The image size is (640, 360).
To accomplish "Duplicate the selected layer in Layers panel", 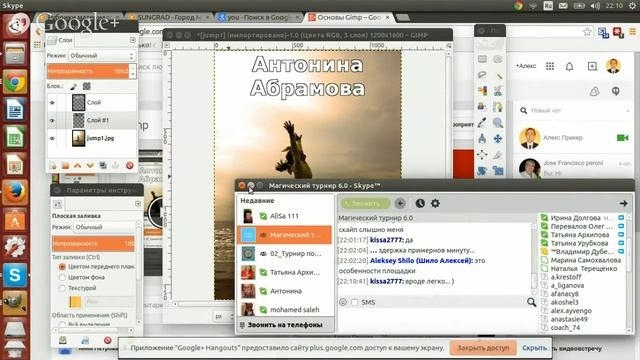I will (x=103, y=166).
